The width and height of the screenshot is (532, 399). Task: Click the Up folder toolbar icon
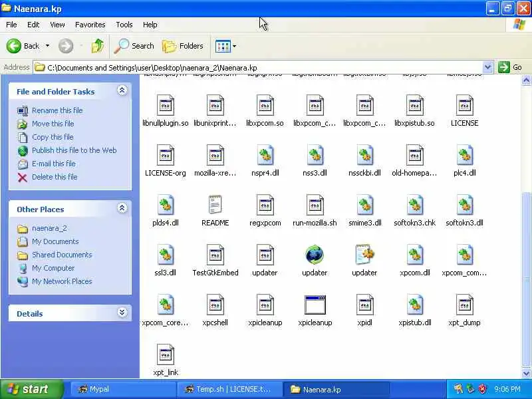coord(98,46)
